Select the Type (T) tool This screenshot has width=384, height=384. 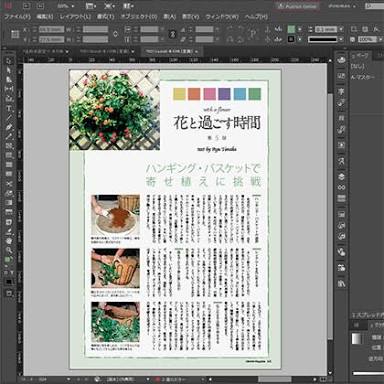point(9,108)
